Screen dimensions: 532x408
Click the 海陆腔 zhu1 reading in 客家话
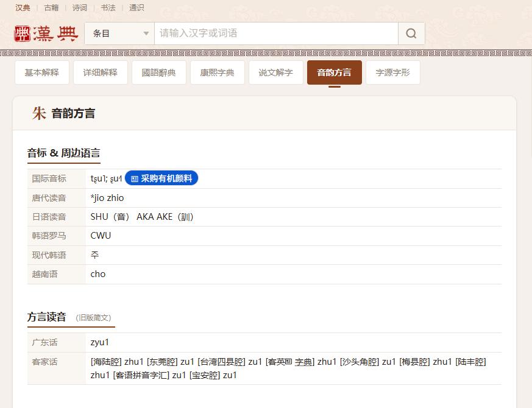117,362
